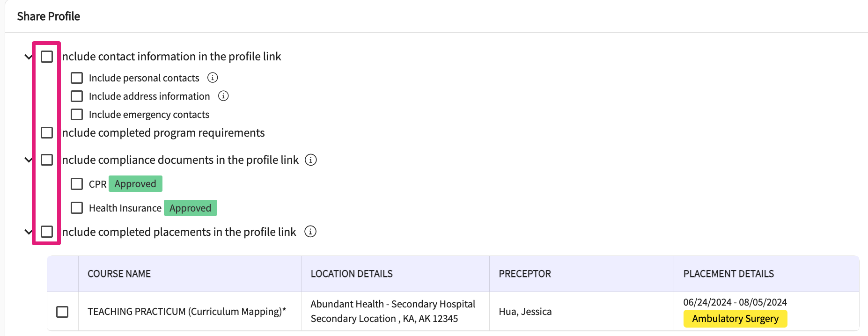Click info icon next to compliance documents
This screenshot has height=336, width=868.
311,160
